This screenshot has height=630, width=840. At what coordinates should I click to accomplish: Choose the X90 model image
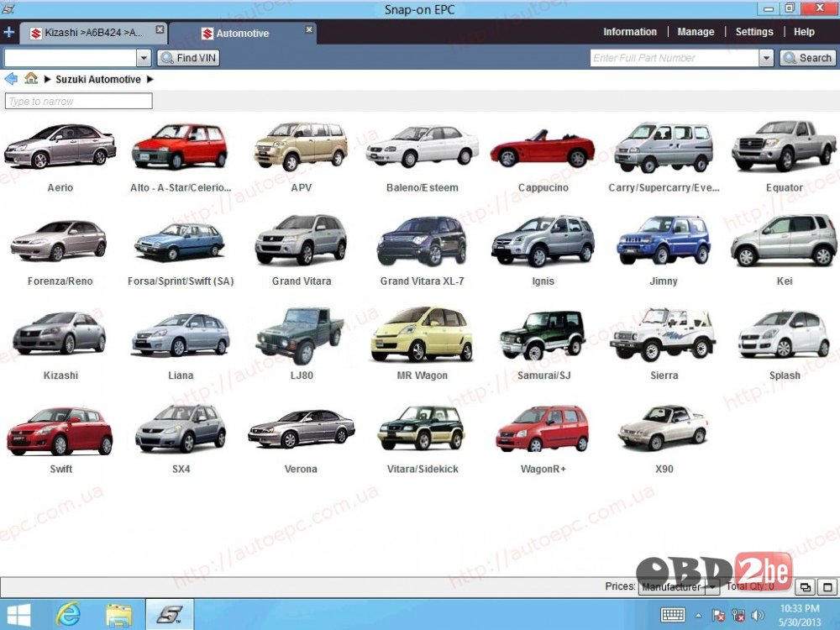pos(664,428)
